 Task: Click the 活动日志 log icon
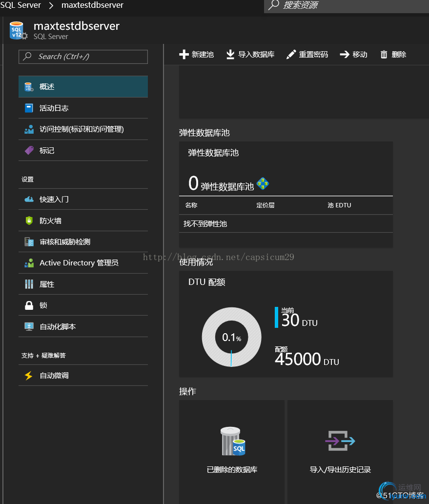pos(29,108)
